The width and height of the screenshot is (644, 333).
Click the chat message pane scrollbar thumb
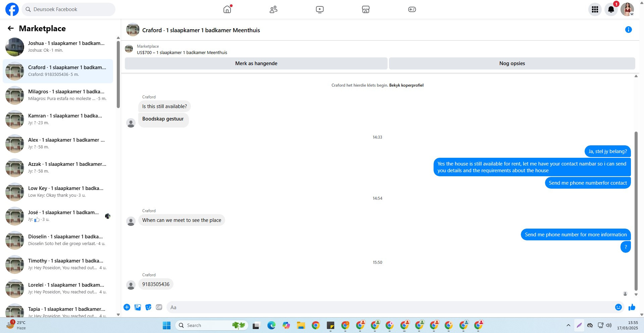[636, 211]
